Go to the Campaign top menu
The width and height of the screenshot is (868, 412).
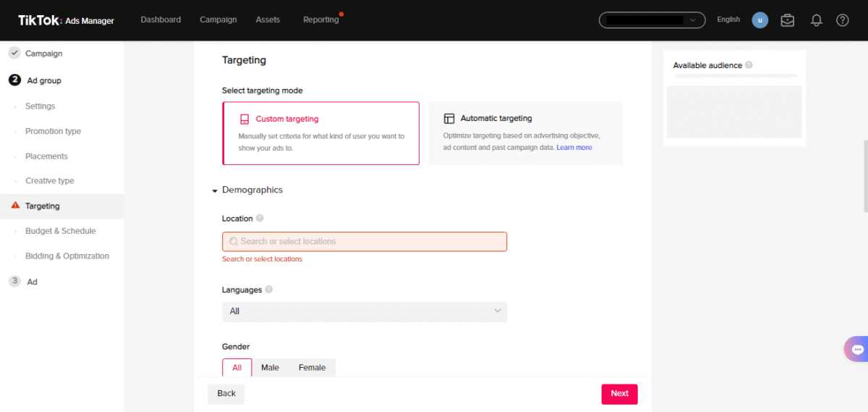point(218,20)
